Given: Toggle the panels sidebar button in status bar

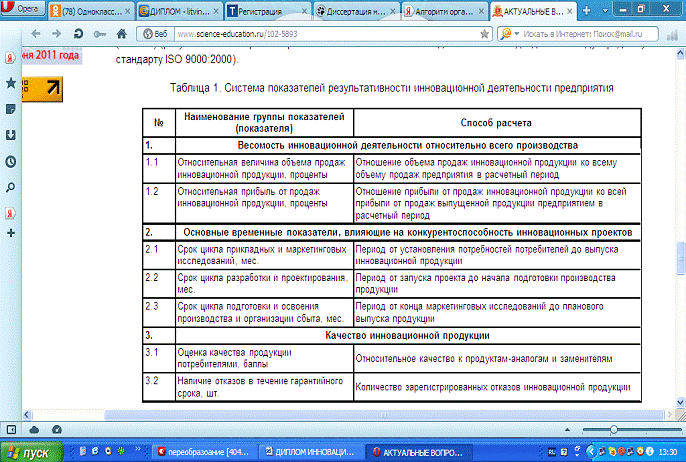Looking at the screenshot, I should (x=11, y=430).
